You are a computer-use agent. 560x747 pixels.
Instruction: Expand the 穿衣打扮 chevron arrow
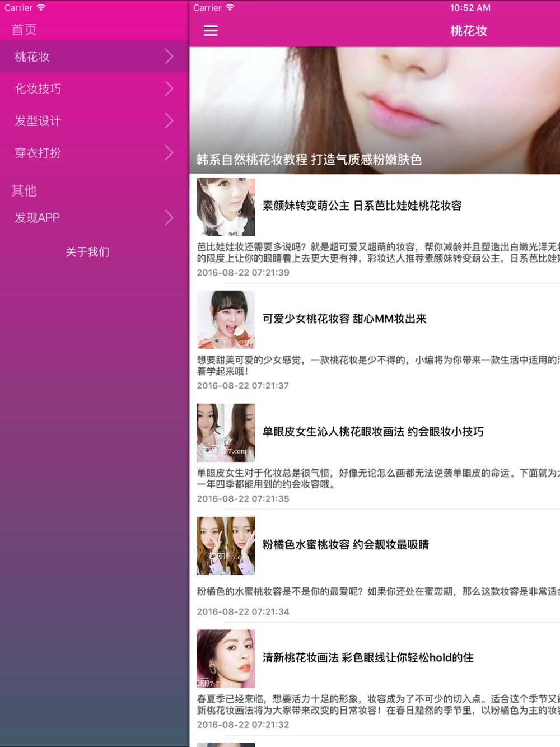(169, 152)
